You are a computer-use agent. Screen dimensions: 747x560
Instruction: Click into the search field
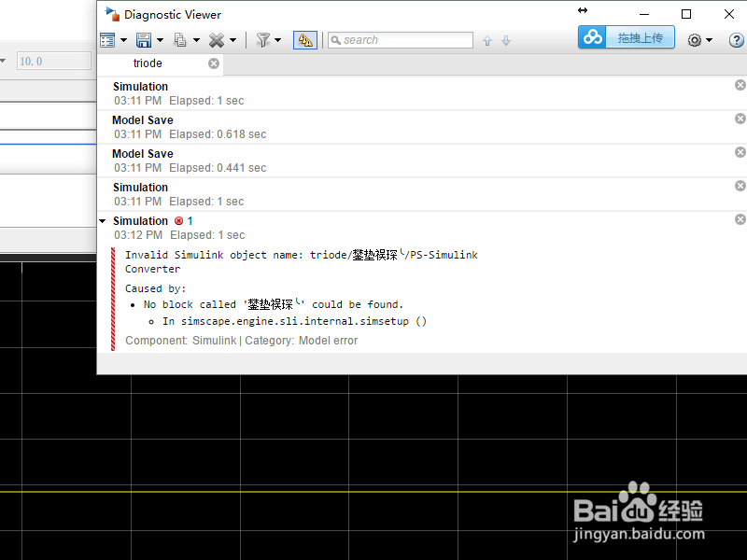click(401, 40)
